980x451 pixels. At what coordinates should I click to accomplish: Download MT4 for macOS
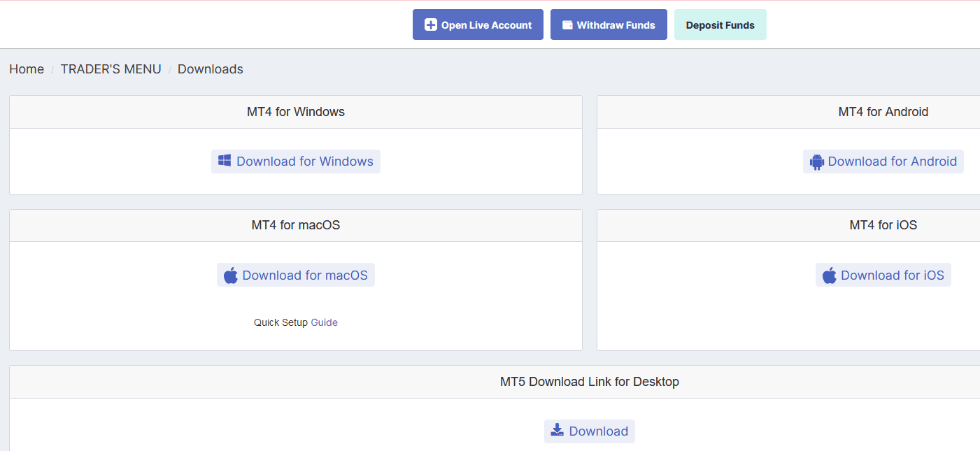click(x=296, y=275)
